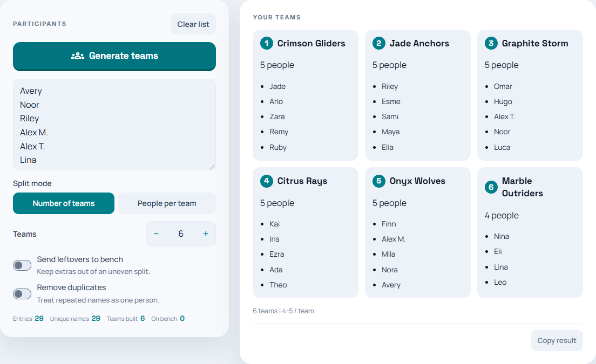Click Nora in Onyx Wolves team
Viewport: 596px width, 364px height.
(x=390, y=270)
